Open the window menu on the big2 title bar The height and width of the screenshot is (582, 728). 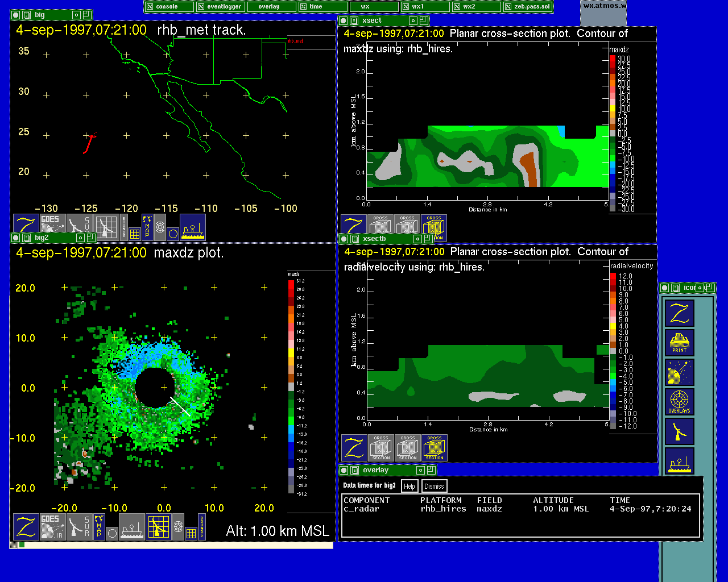click(x=27, y=238)
